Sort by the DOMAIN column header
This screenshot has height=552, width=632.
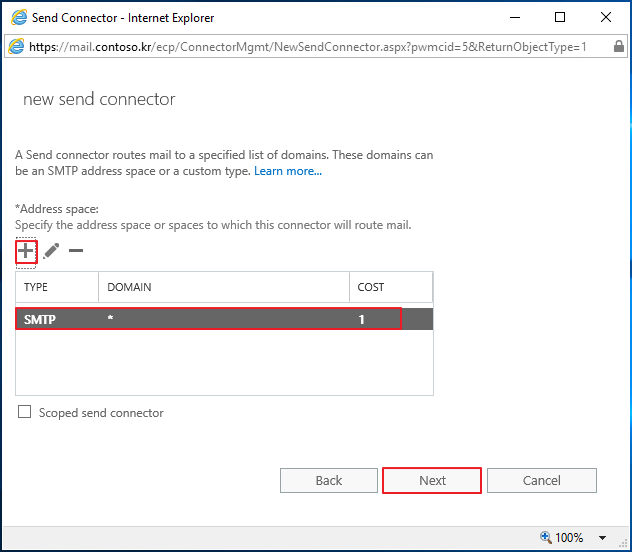tap(224, 287)
